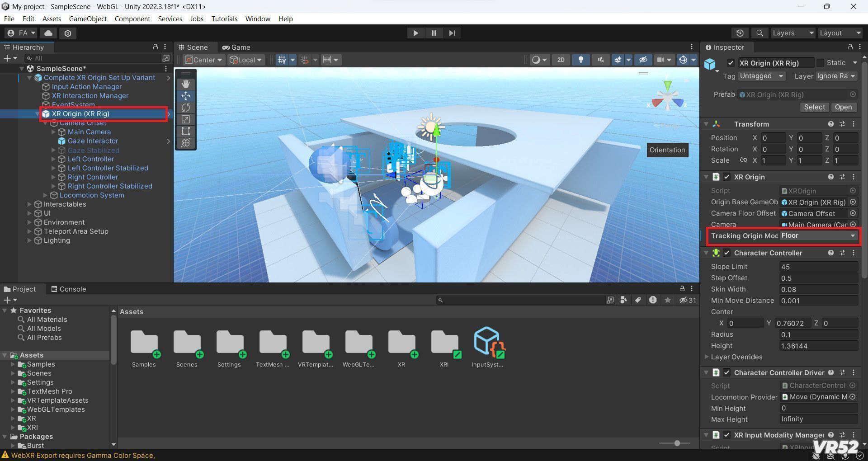Toggle scene lighting bulb icon
868x461 pixels.
[x=581, y=60]
